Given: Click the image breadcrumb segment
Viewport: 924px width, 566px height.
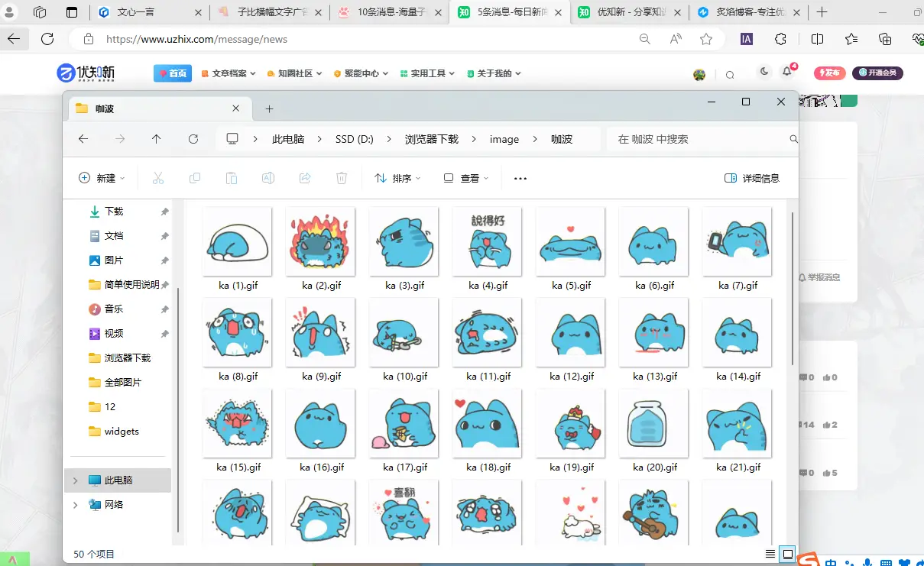Looking at the screenshot, I should [504, 139].
